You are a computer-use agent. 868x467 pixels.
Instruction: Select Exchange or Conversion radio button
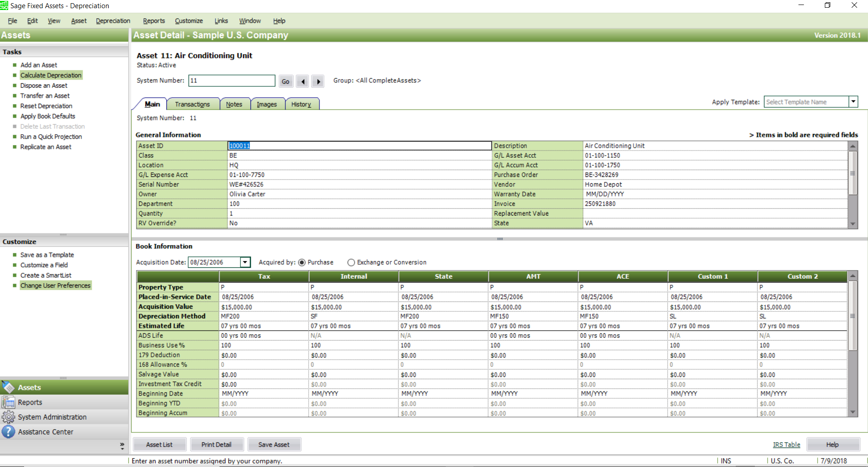click(x=351, y=262)
